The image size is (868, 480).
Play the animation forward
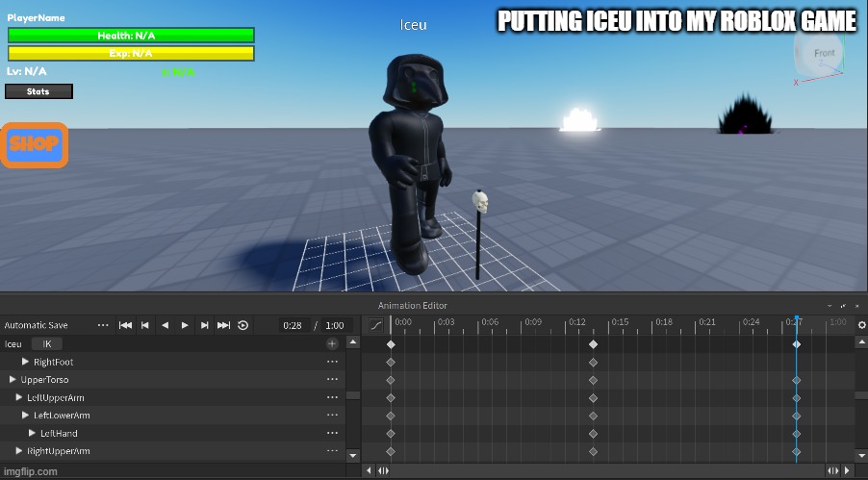[185, 325]
